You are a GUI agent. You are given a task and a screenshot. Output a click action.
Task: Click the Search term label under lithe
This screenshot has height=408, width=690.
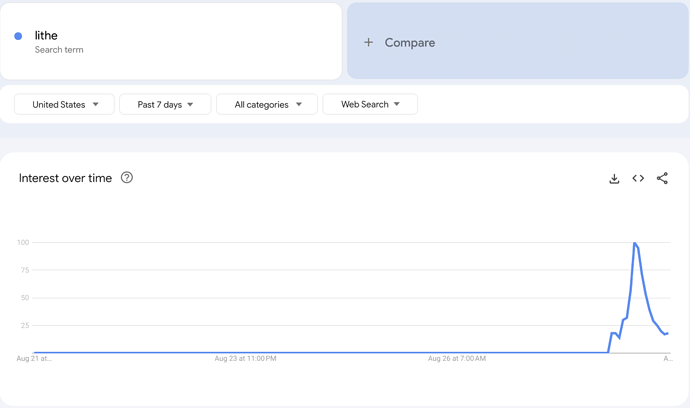59,50
